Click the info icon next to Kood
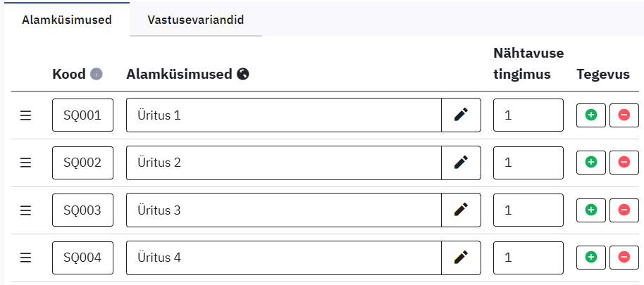This screenshot has height=285, width=644. point(97,74)
